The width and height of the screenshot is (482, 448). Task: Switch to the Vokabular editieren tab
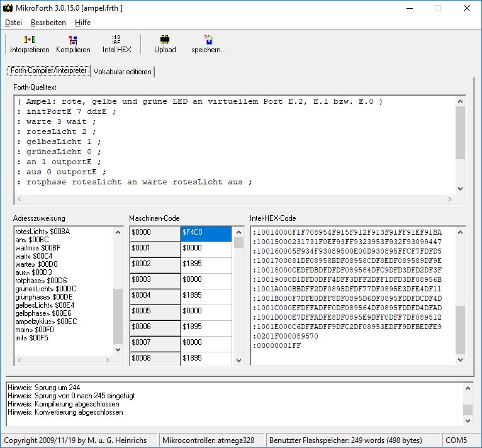pyautogui.click(x=122, y=72)
